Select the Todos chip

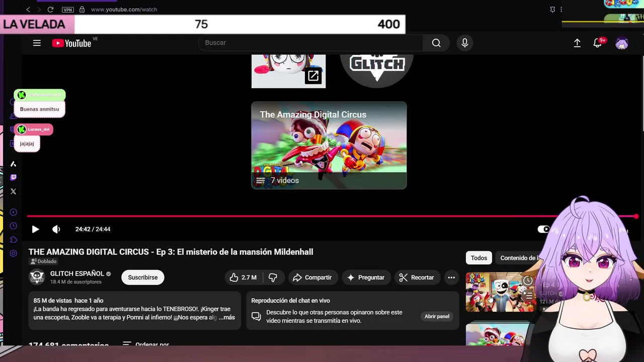click(479, 258)
